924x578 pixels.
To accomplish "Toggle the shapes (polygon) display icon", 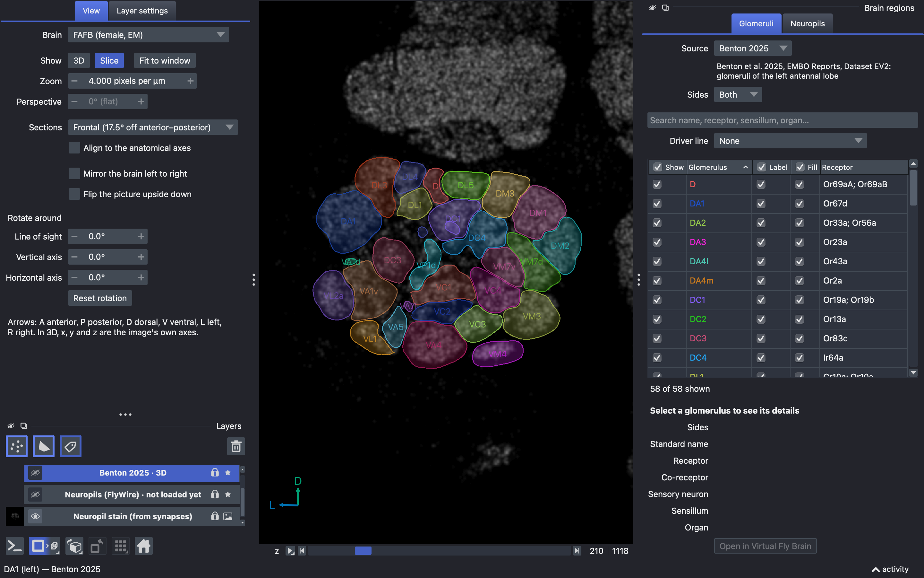I will [44, 446].
